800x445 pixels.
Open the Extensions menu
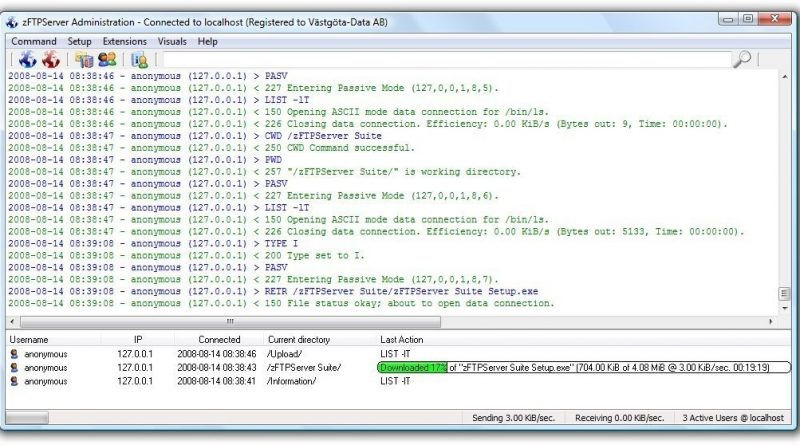[124, 41]
